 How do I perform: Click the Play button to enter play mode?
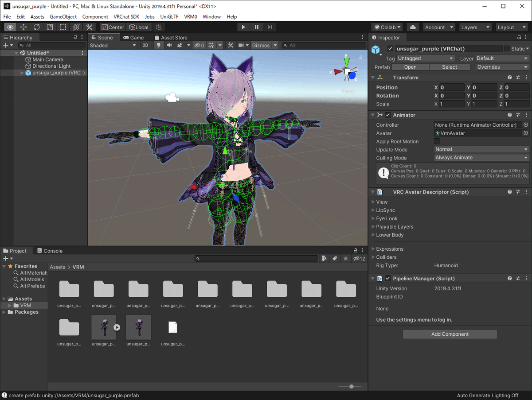tap(243, 27)
